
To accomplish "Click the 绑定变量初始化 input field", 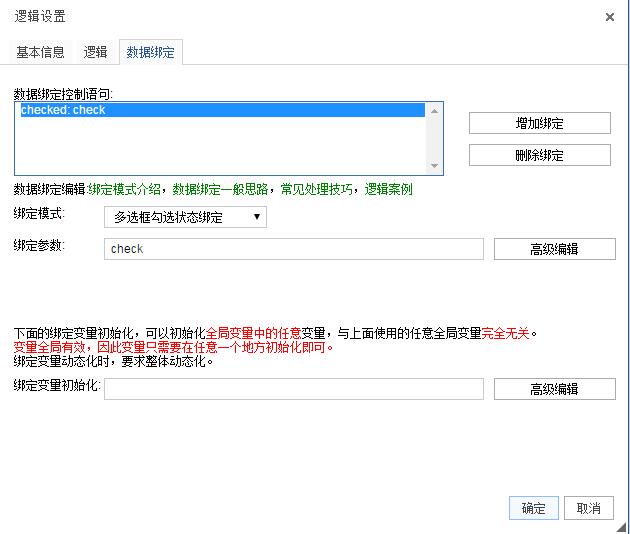I will click(294, 389).
